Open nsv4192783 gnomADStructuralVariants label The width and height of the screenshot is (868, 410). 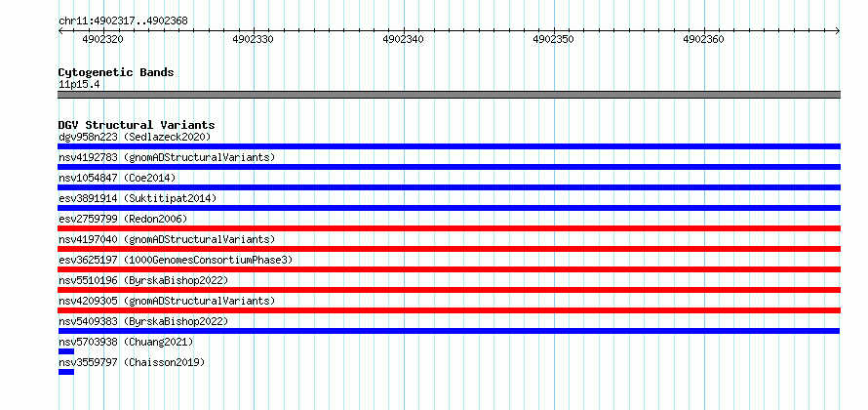[x=167, y=157]
